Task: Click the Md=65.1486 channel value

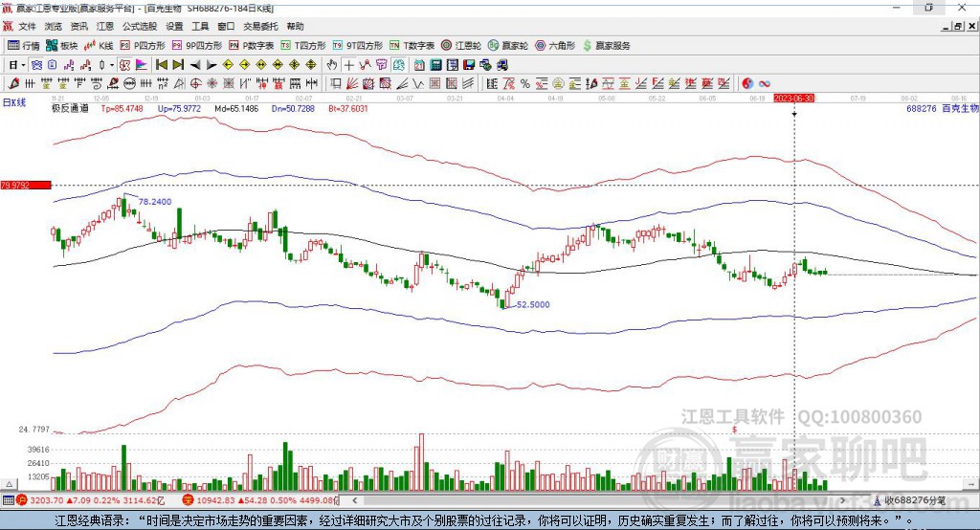Action: click(x=236, y=109)
